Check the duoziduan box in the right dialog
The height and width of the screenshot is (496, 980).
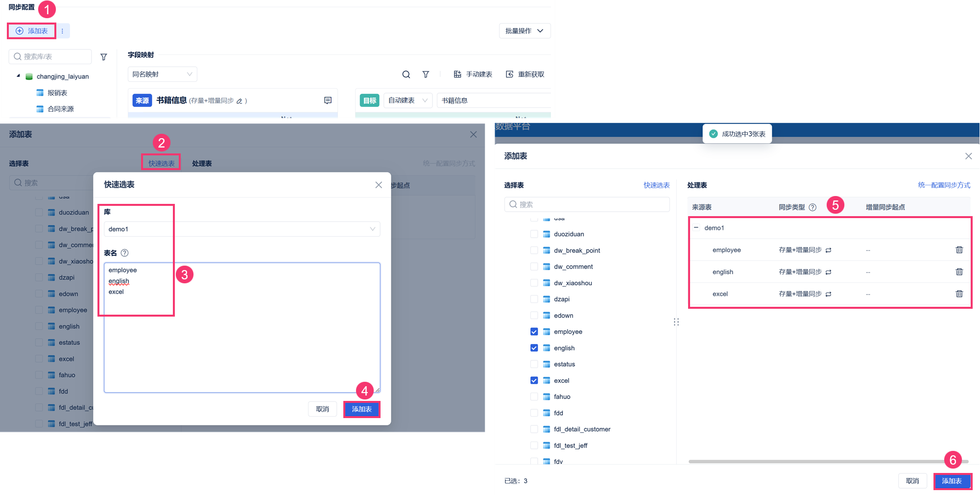click(534, 234)
